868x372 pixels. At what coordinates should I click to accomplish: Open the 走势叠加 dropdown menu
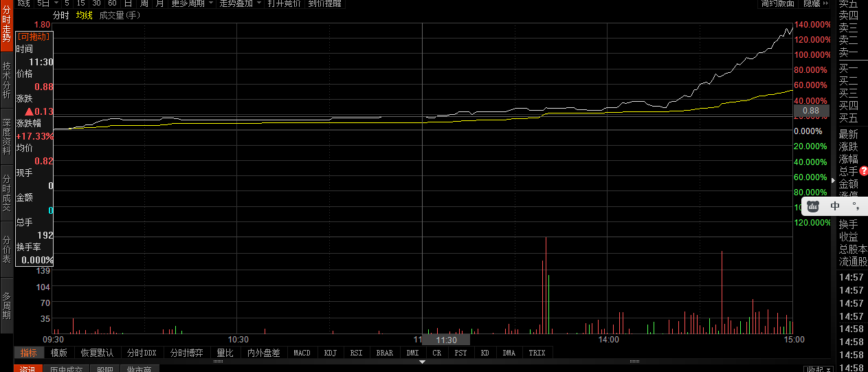tap(240, 3)
